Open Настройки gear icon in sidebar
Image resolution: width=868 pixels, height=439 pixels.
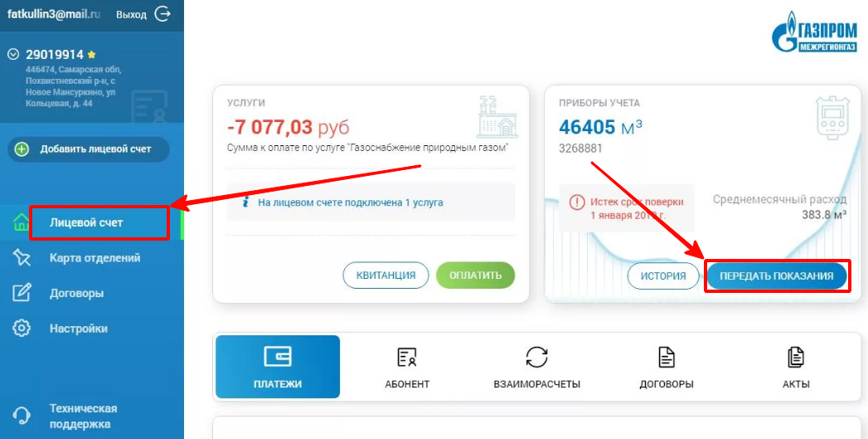[x=22, y=328]
